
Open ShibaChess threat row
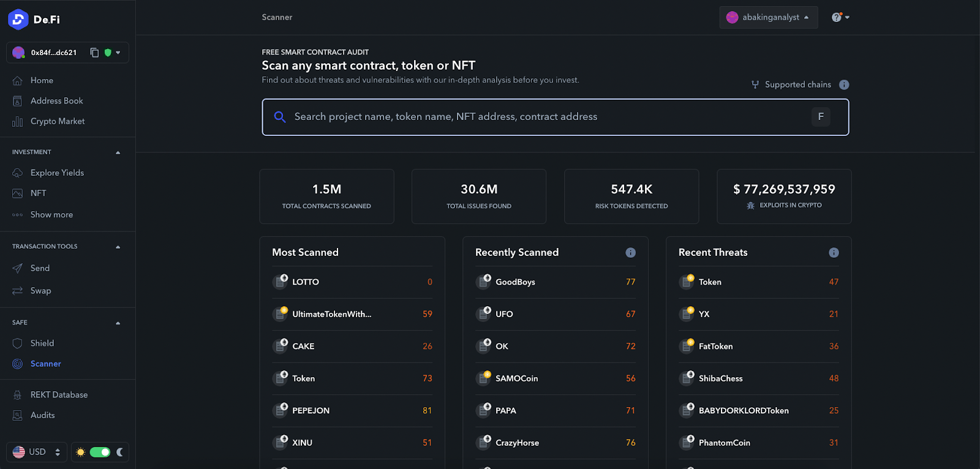tap(759, 378)
